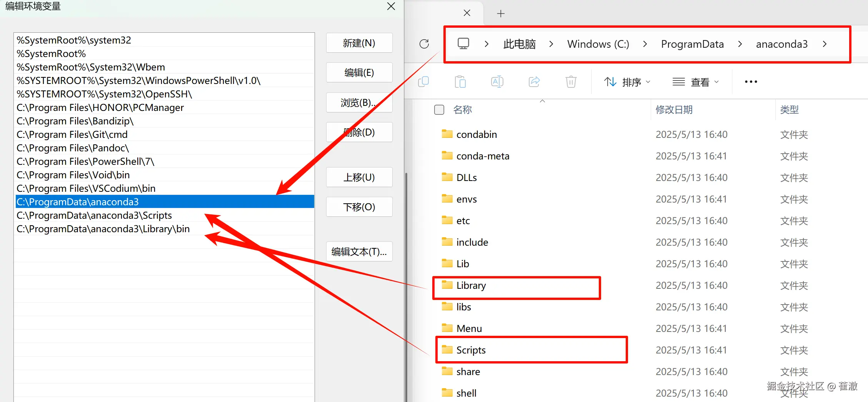This screenshot has width=868, height=402.
Task: Select the WindowsPowerShell\v1.0\ path entry
Action: (x=165, y=80)
